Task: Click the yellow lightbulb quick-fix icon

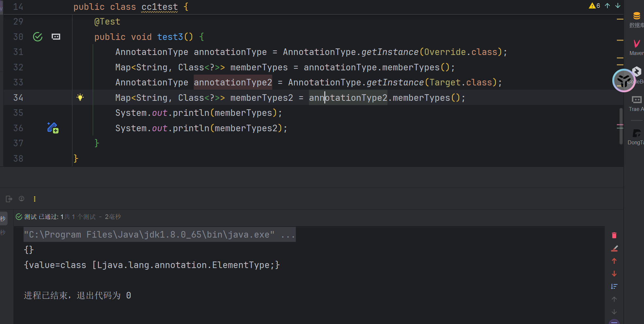Action: 80,97
